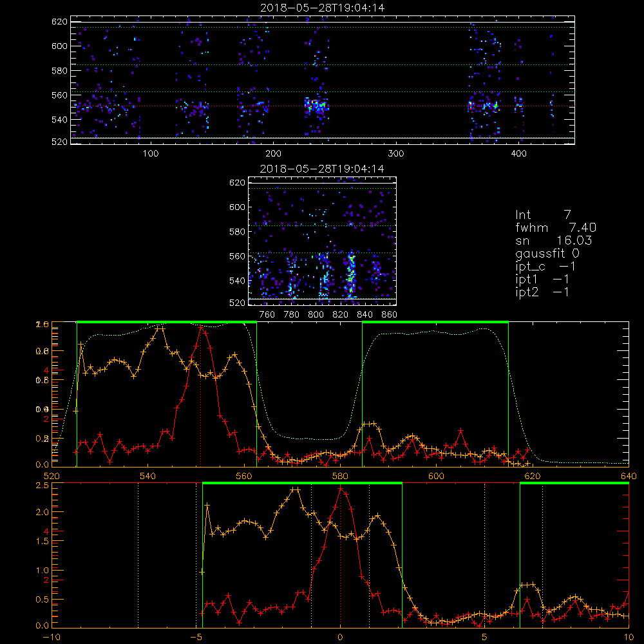Click x-axis label 860 on middle image
This screenshot has width=644, height=644.
click(x=390, y=315)
